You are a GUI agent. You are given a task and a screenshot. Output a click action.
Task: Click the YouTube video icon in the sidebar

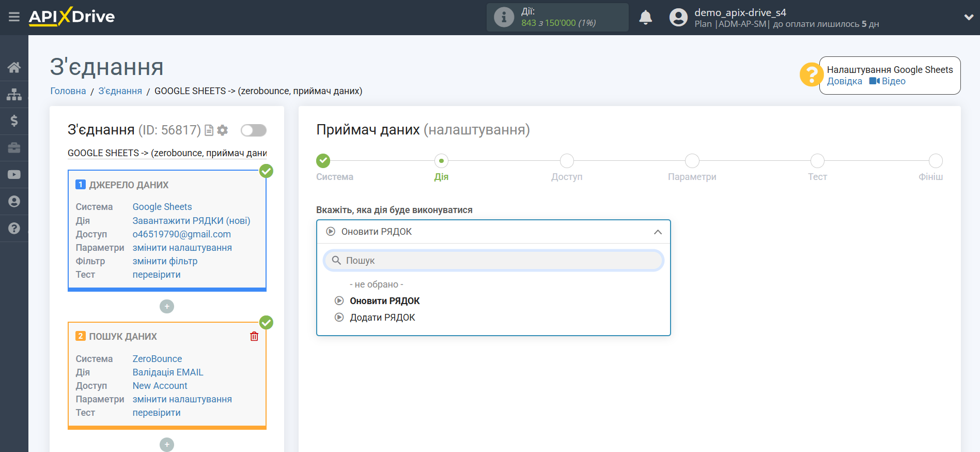click(14, 175)
